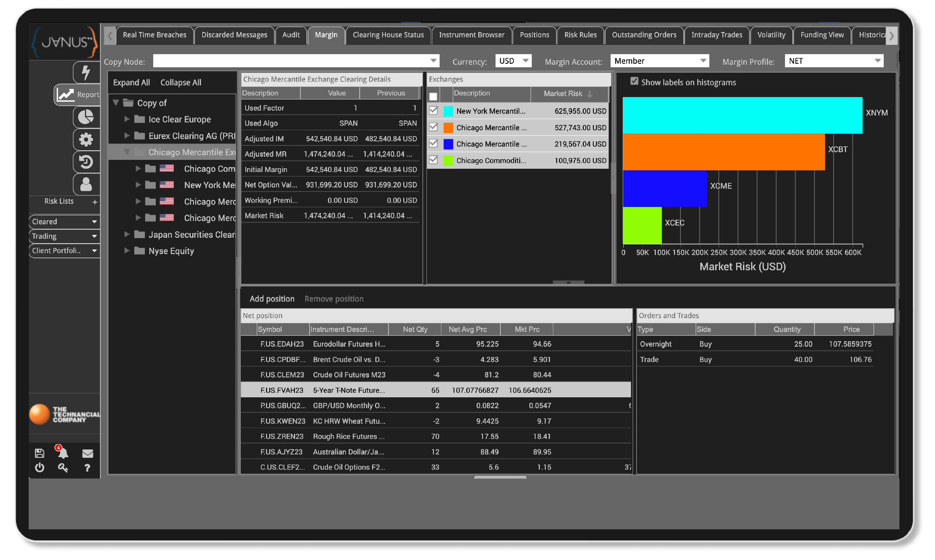Viewport: 935px width, 560px height.
Task: Open the Funding View tab
Action: tap(822, 35)
